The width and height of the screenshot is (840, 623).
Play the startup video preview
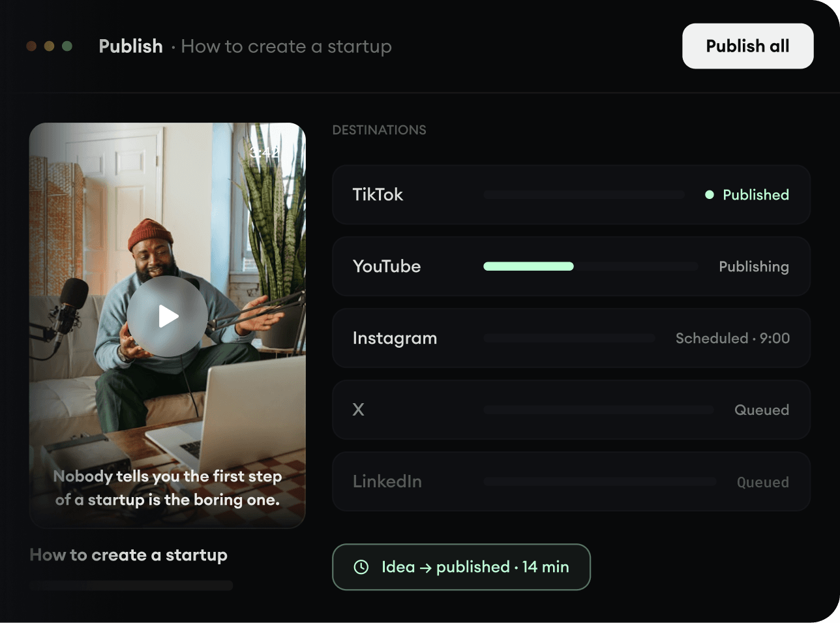click(168, 316)
